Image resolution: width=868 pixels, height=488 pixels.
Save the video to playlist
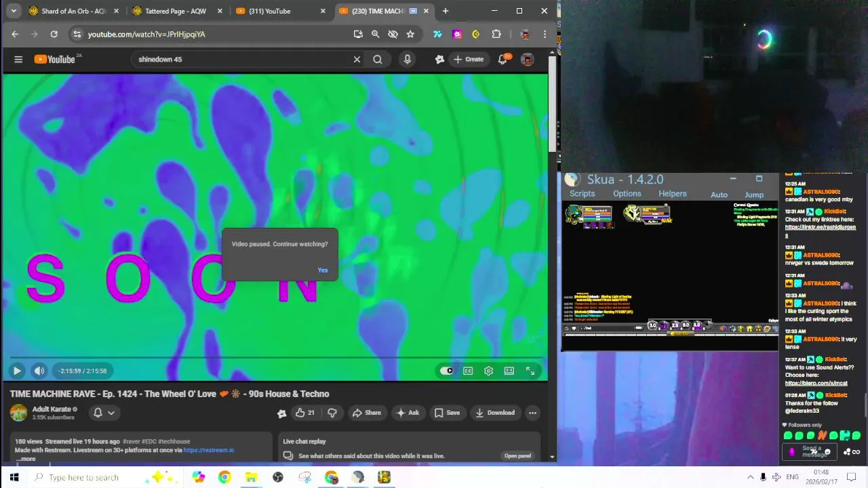click(x=447, y=413)
